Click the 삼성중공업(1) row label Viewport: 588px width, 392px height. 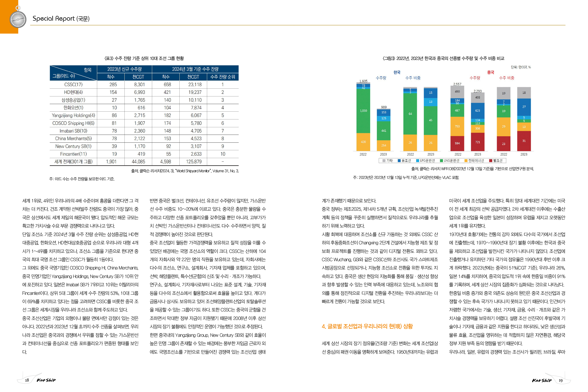73,100
